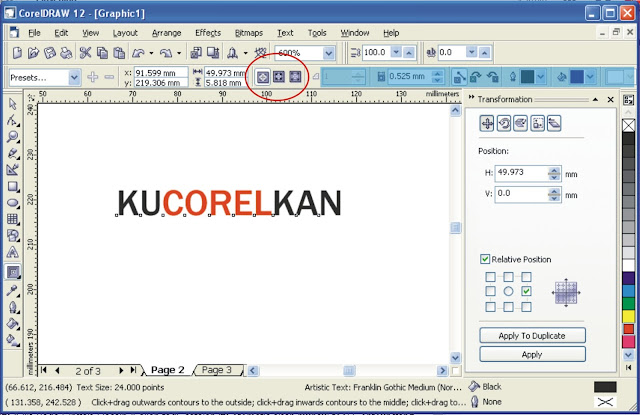This screenshot has height=415, width=640.
Task: Expand the Redo history dropdown arrow
Action: pyautogui.click(x=179, y=53)
